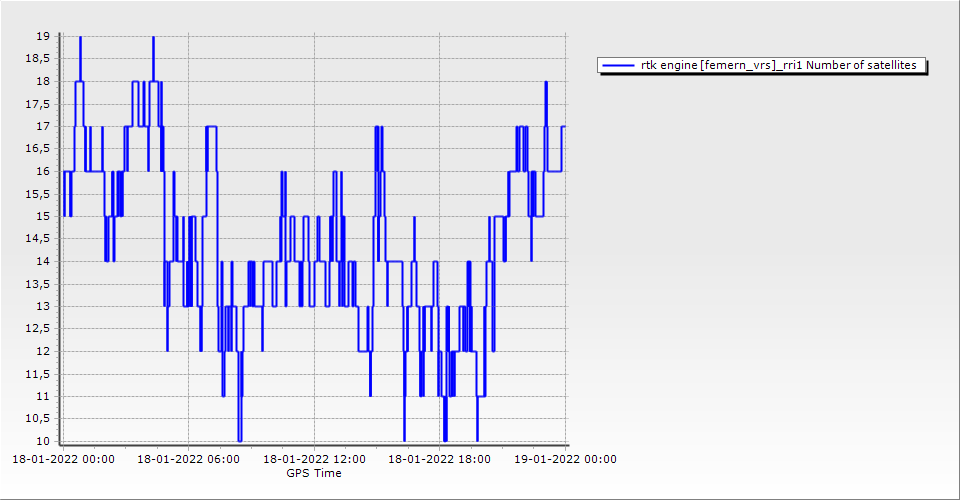960x500 pixels.
Task: Click the 12 label on the vertical axis
Action: [43, 351]
